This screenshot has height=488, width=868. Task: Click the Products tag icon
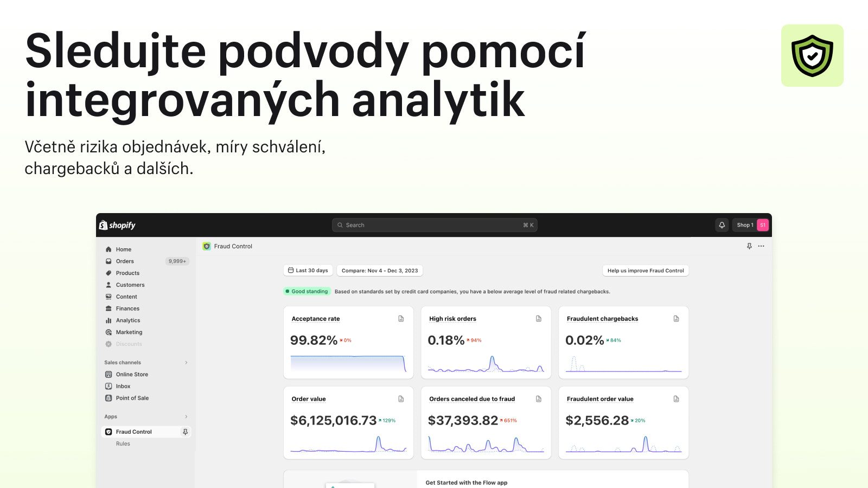(x=108, y=273)
